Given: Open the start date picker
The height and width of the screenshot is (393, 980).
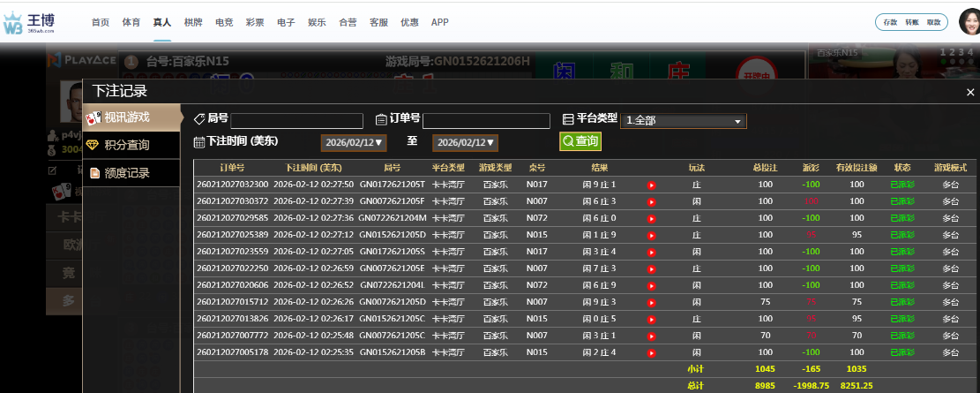Looking at the screenshot, I should (354, 142).
